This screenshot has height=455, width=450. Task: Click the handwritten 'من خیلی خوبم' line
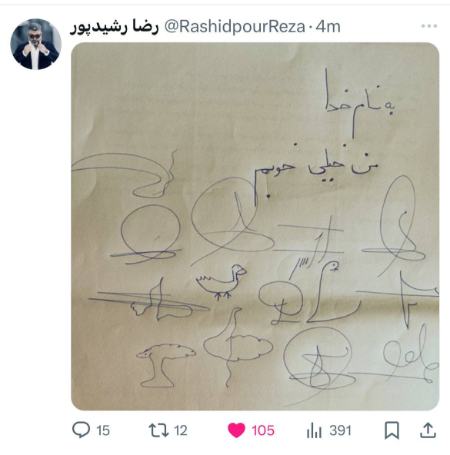(x=316, y=170)
